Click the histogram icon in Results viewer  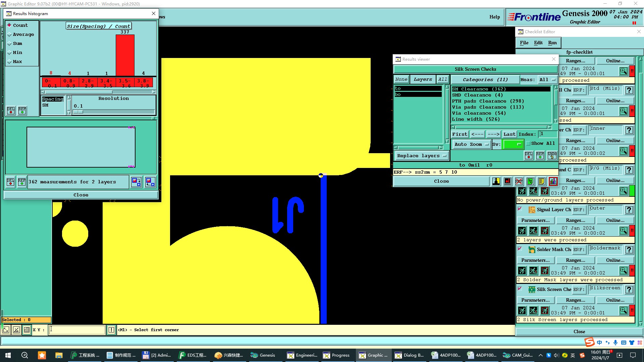pos(553,181)
